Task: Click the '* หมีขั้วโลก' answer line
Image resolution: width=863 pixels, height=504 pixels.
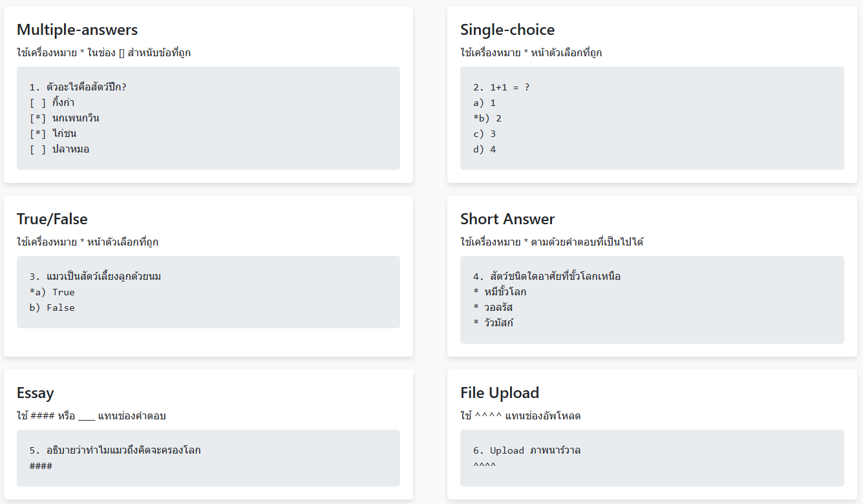Action: coord(500,292)
